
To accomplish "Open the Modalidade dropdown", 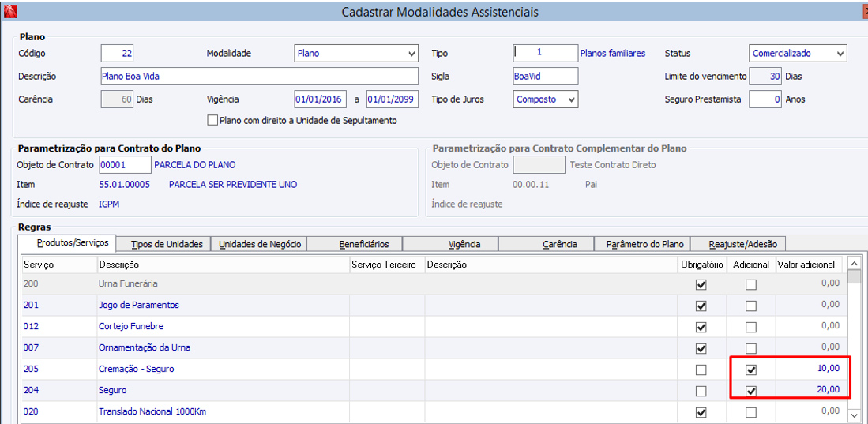I will (x=411, y=54).
